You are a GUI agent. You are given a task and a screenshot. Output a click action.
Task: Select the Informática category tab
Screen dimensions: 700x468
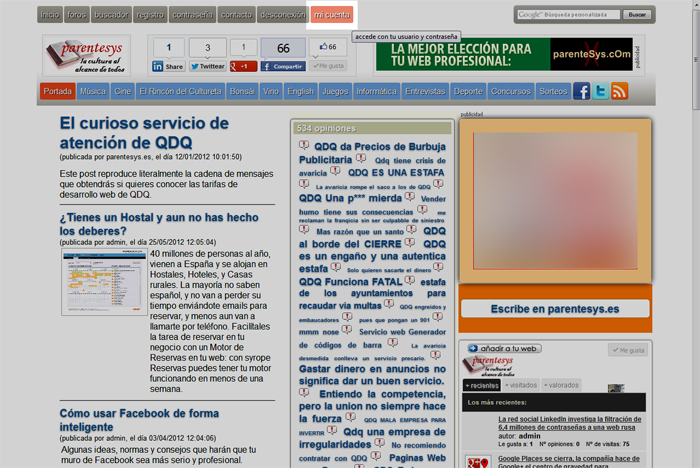coord(376,91)
